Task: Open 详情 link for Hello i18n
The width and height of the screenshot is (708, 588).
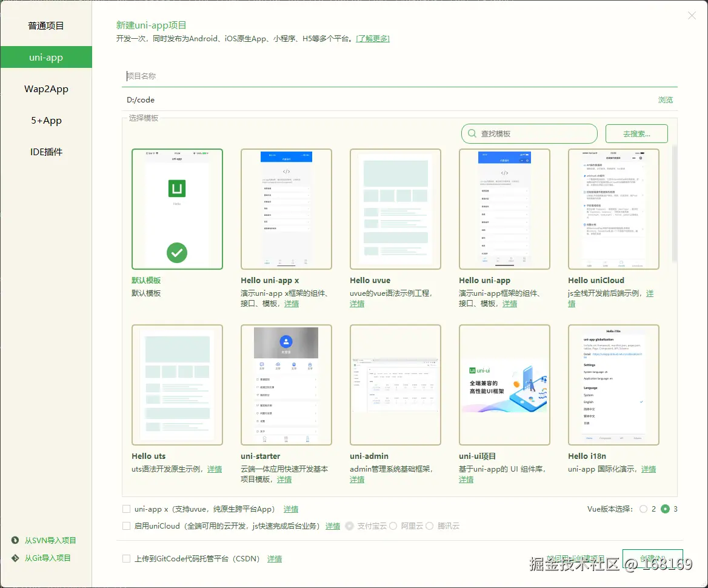Action: click(x=649, y=469)
